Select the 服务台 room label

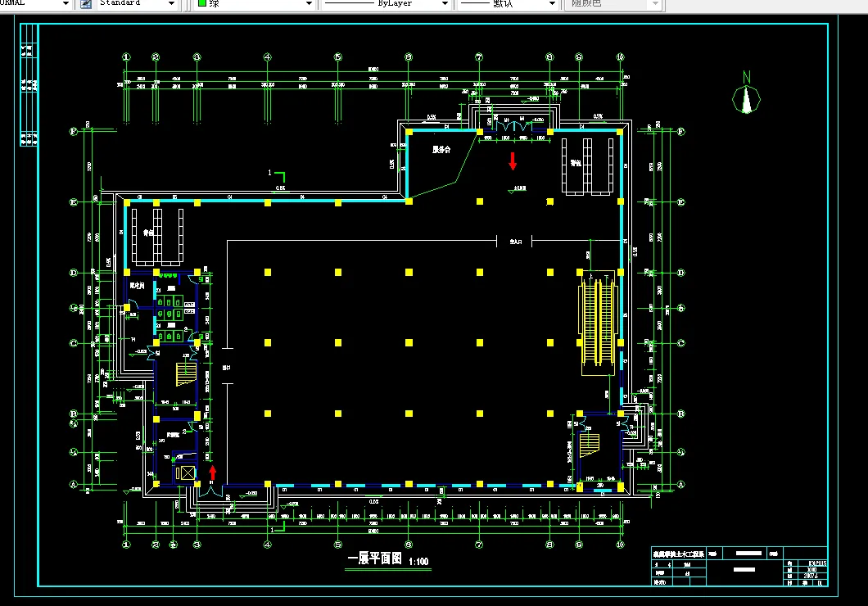pyautogui.click(x=441, y=149)
